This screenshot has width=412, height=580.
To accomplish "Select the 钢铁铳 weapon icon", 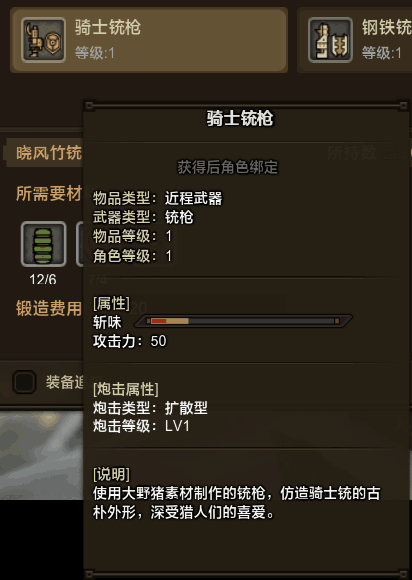I will 330,40.
